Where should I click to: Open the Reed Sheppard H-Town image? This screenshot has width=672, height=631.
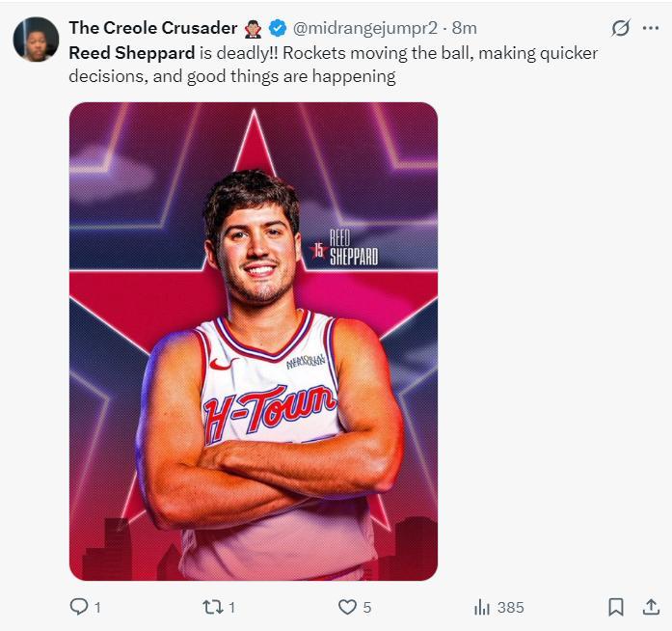point(254,342)
